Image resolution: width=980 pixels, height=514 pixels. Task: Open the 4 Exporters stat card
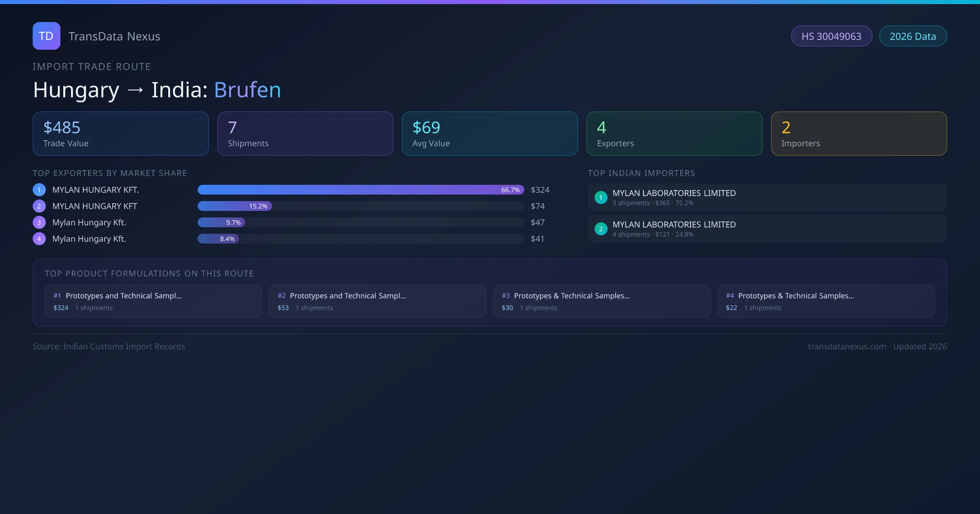point(674,133)
